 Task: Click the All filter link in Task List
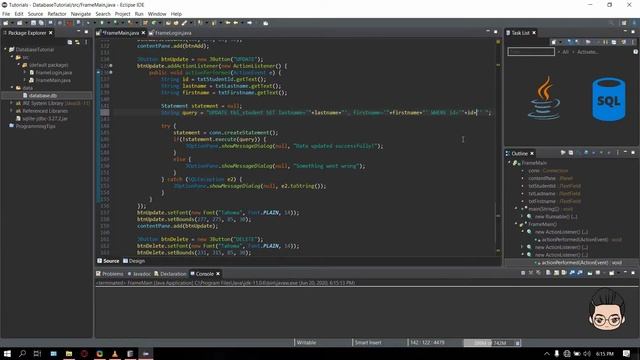pyautogui.click(x=565, y=52)
